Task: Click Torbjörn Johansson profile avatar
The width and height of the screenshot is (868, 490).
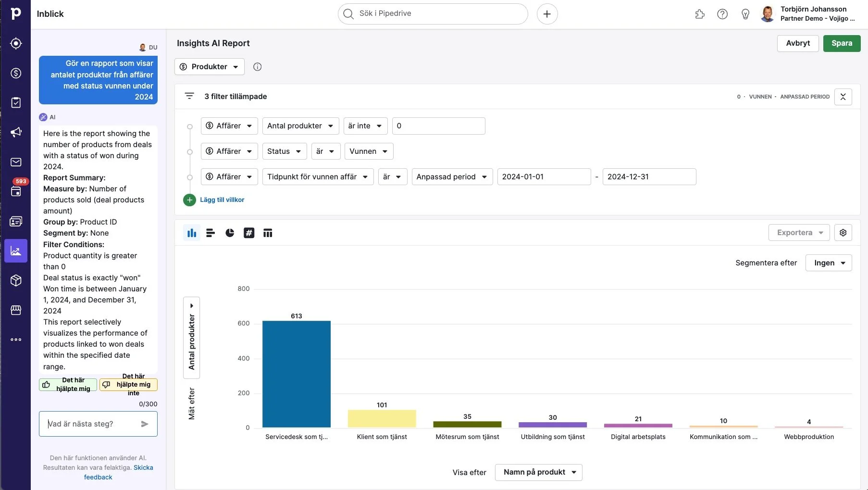Action: 768,14
